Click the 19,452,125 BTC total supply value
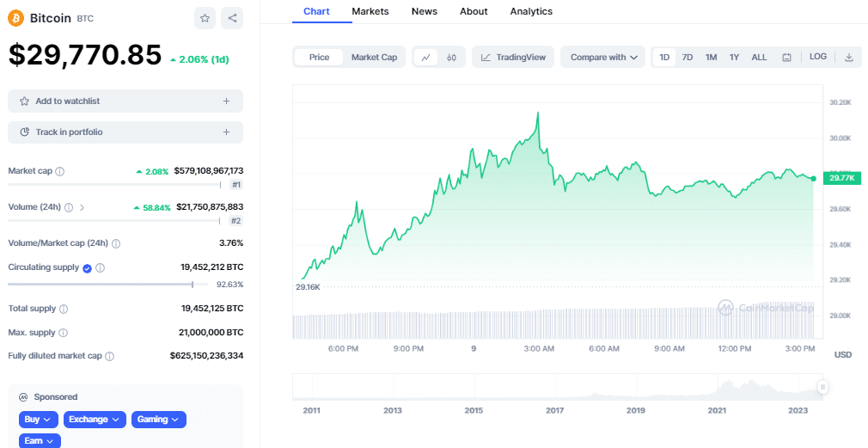The width and height of the screenshot is (868, 448). click(x=212, y=309)
